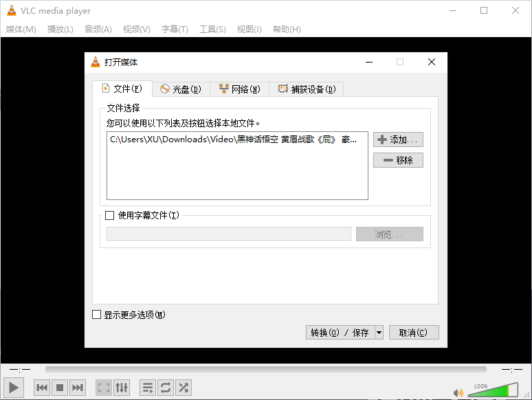Click the previous track button
Image resolution: width=532 pixels, height=400 pixels.
coord(42,388)
